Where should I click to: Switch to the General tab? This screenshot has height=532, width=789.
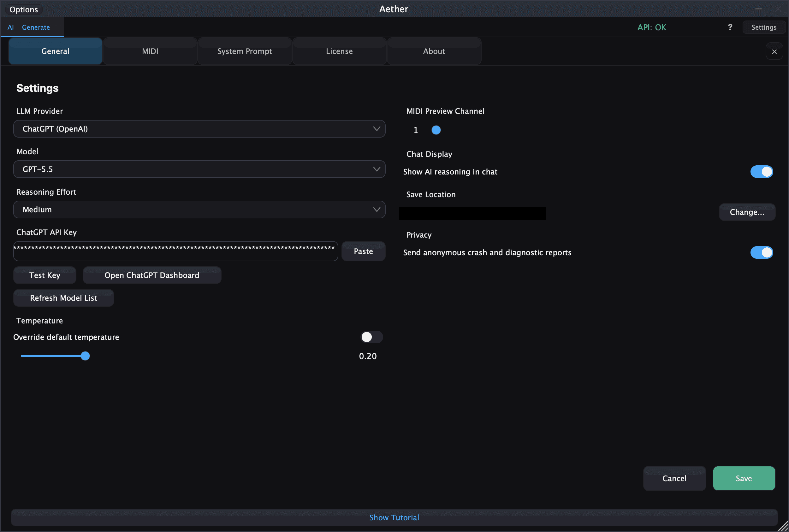[x=55, y=51]
